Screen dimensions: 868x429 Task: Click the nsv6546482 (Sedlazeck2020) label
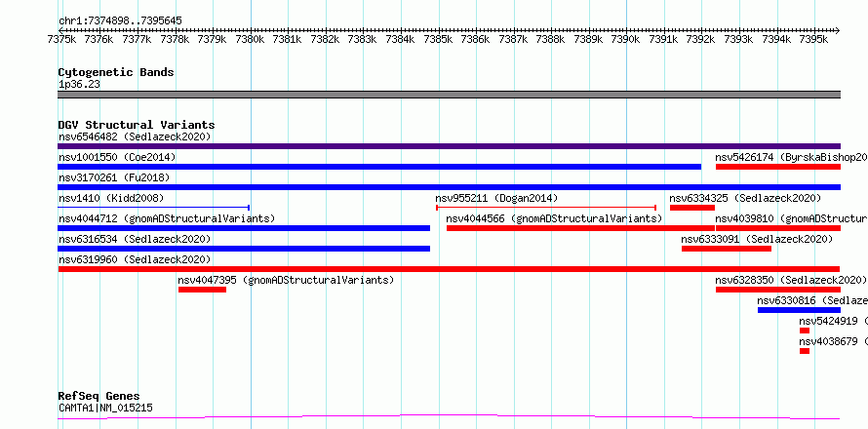(x=135, y=136)
